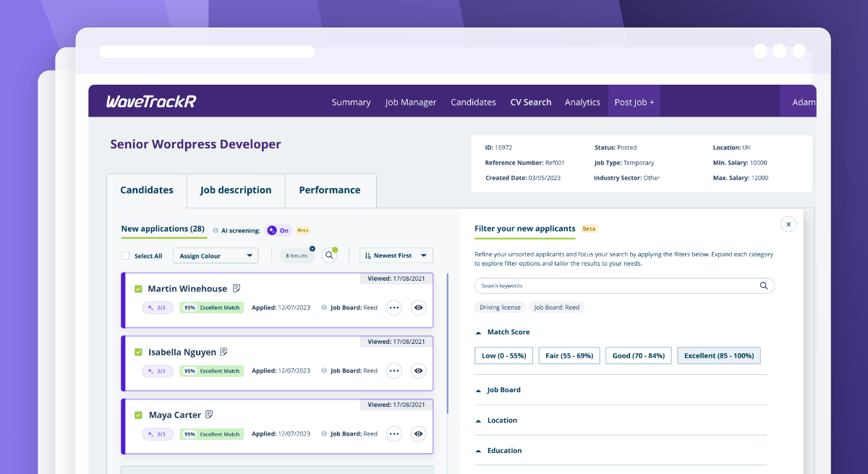
Task: Select Good (70 - 84%) match filter
Action: (x=639, y=355)
